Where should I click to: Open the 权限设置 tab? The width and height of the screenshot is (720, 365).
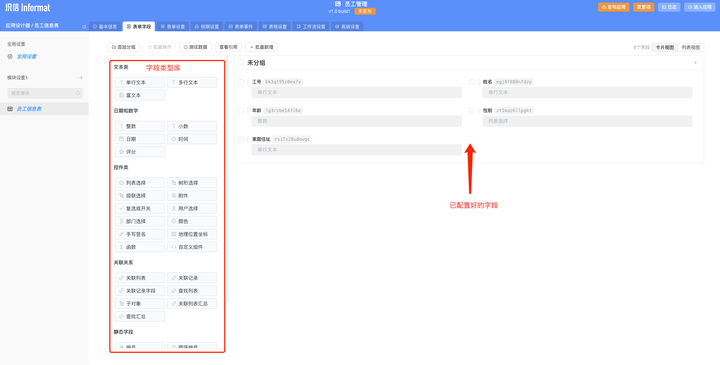pyautogui.click(x=207, y=27)
